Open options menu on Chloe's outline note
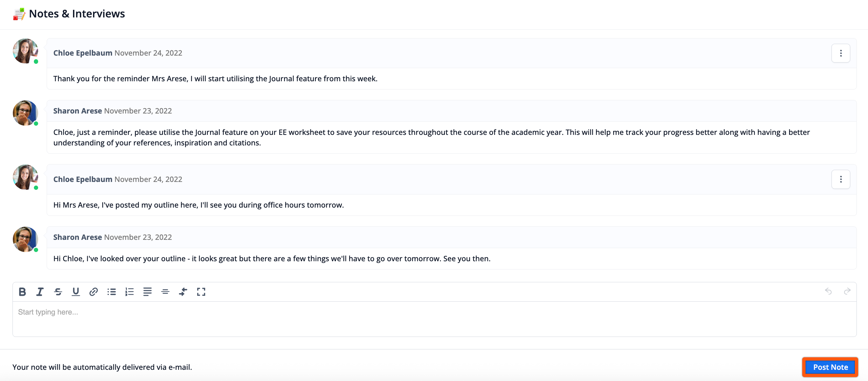Screen dimensions: 868x381 [840, 179]
